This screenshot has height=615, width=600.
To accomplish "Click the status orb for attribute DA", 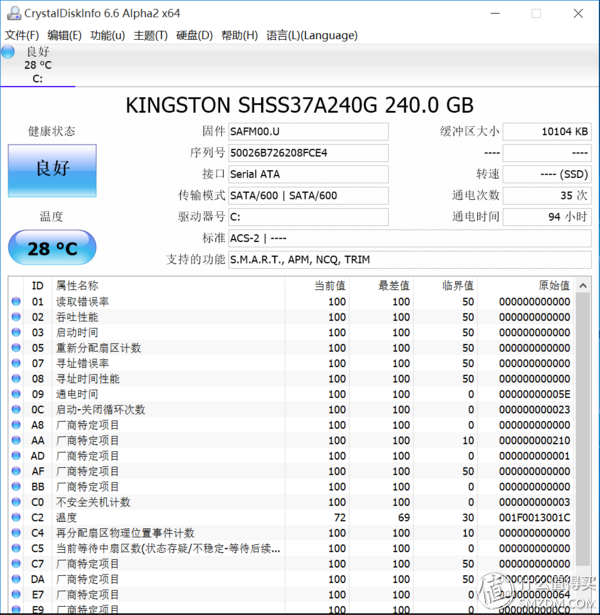I will pos(16,579).
